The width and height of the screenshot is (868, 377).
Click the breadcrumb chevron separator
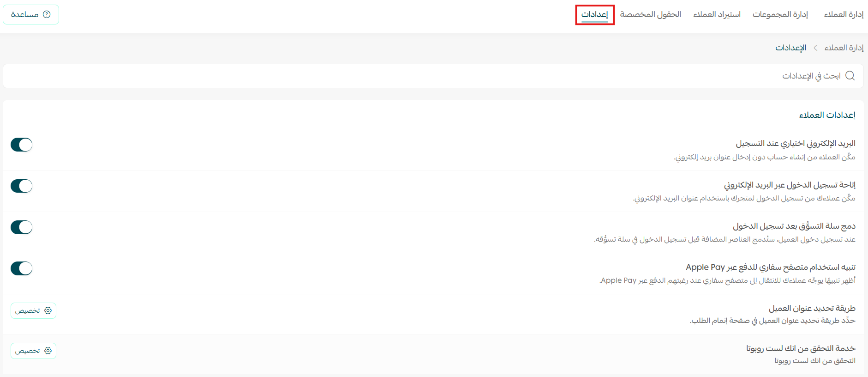815,48
